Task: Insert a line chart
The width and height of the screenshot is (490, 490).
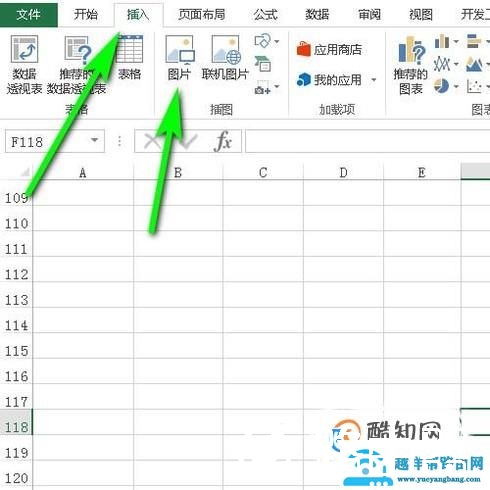Action: point(442,64)
